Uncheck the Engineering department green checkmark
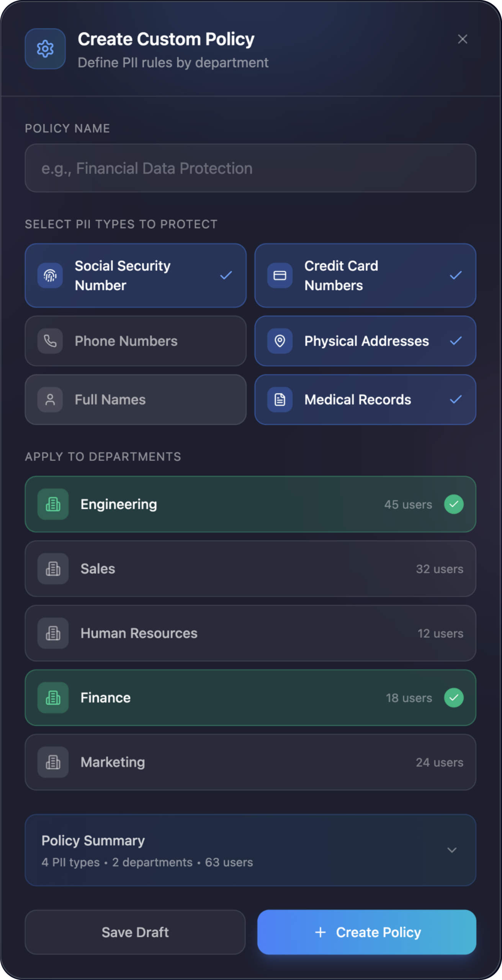The image size is (502, 980). coord(454,504)
